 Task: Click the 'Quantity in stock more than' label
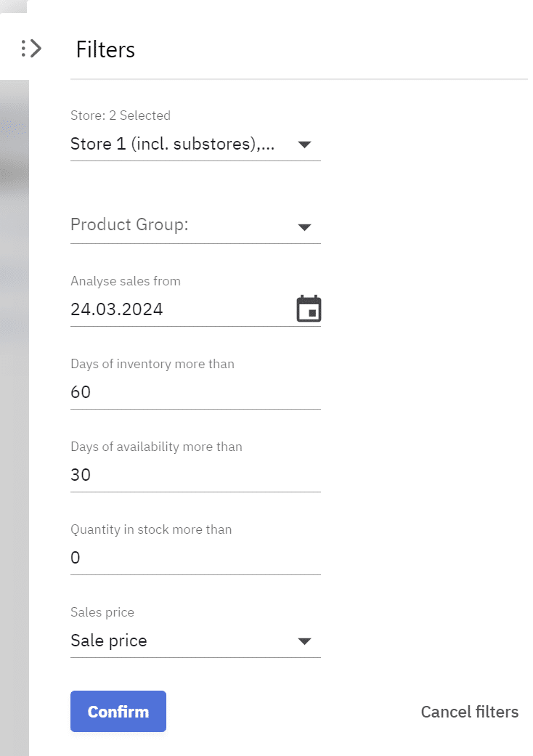pyautogui.click(x=151, y=529)
